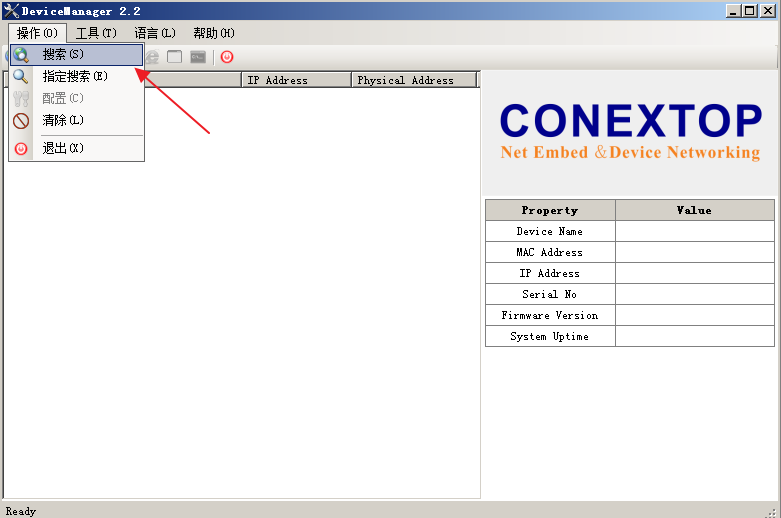This screenshot has width=781, height=518.
Task: Click the red power icon in toolbar
Action: pos(227,57)
